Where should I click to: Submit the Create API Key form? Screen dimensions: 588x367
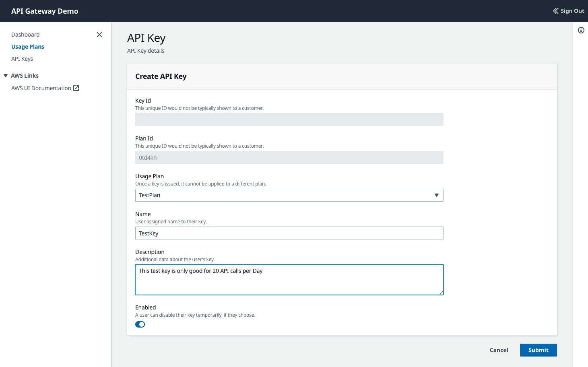coord(538,350)
